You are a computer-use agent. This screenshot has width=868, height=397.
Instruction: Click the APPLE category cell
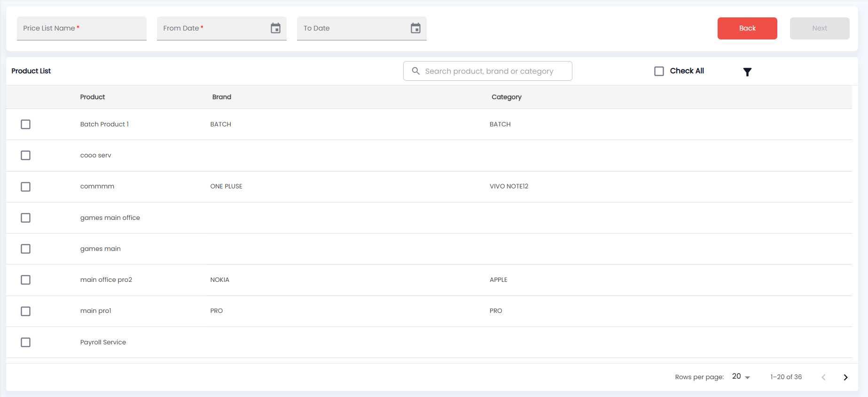pos(499,280)
